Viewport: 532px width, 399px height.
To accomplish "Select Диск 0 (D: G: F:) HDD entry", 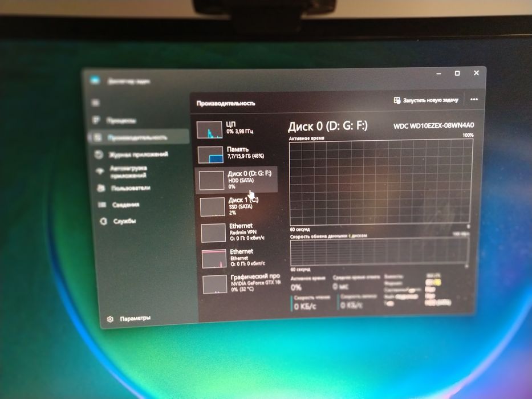I will pyautogui.click(x=237, y=180).
